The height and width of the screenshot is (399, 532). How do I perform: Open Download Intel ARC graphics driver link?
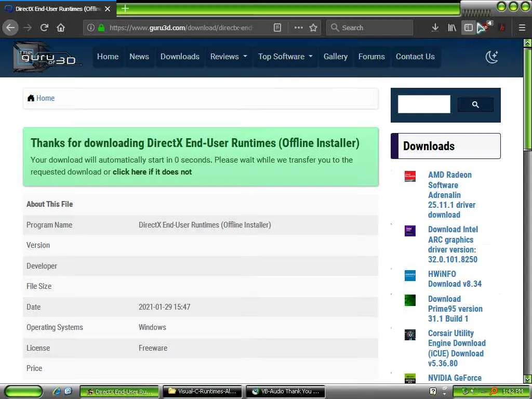click(453, 244)
